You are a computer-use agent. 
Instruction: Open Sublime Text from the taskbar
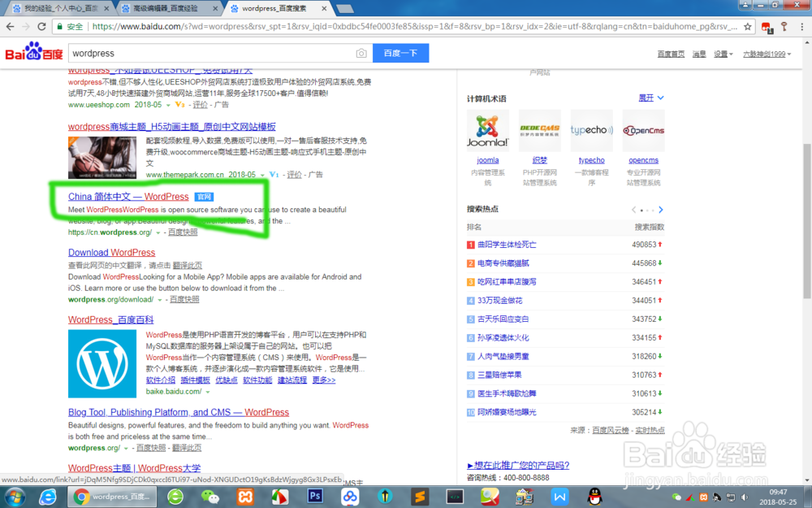[x=420, y=497]
